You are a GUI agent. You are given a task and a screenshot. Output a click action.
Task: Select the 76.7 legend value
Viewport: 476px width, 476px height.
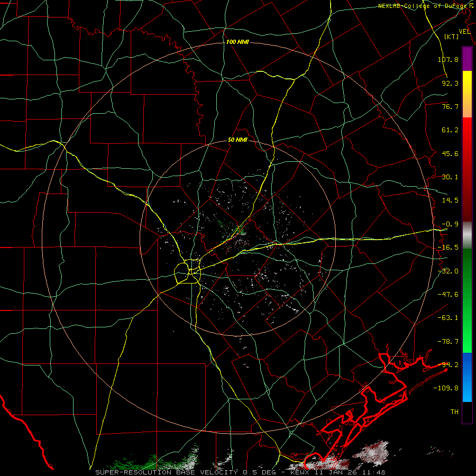450,106
